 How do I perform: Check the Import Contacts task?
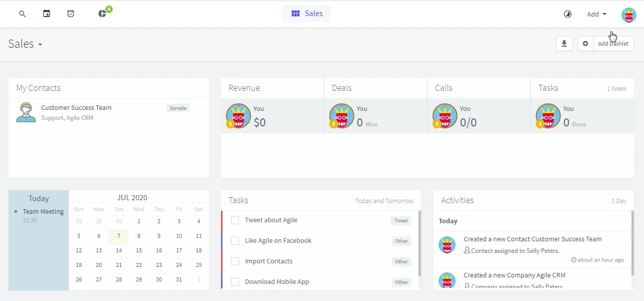[235, 261]
